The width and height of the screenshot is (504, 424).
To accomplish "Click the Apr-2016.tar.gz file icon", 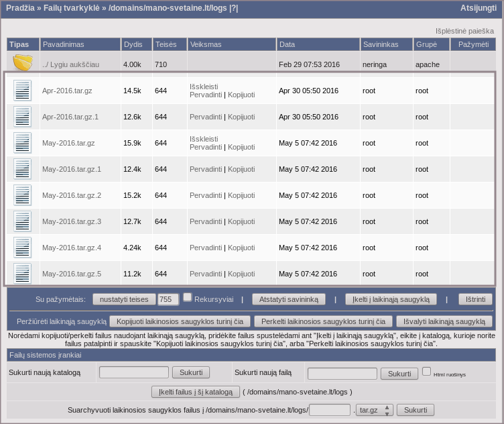I will point(23,91).
